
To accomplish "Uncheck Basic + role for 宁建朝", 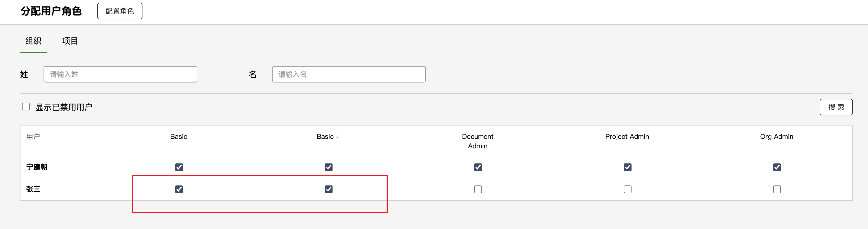I will click(x=328, y=167).
